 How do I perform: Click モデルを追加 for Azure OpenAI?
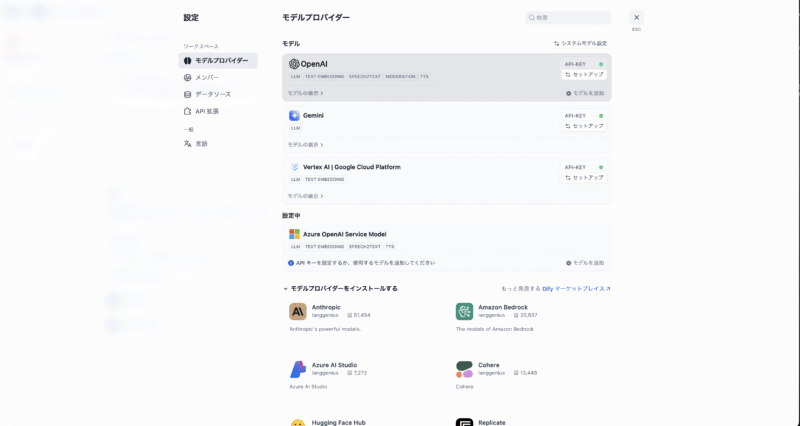pyautogui.click(x=585, y=263)
